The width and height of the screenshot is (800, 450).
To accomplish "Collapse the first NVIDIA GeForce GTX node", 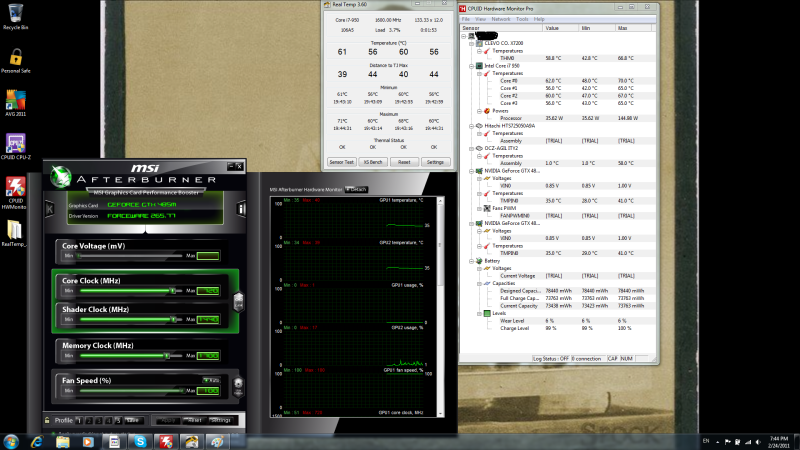I will tap(471, 171).
